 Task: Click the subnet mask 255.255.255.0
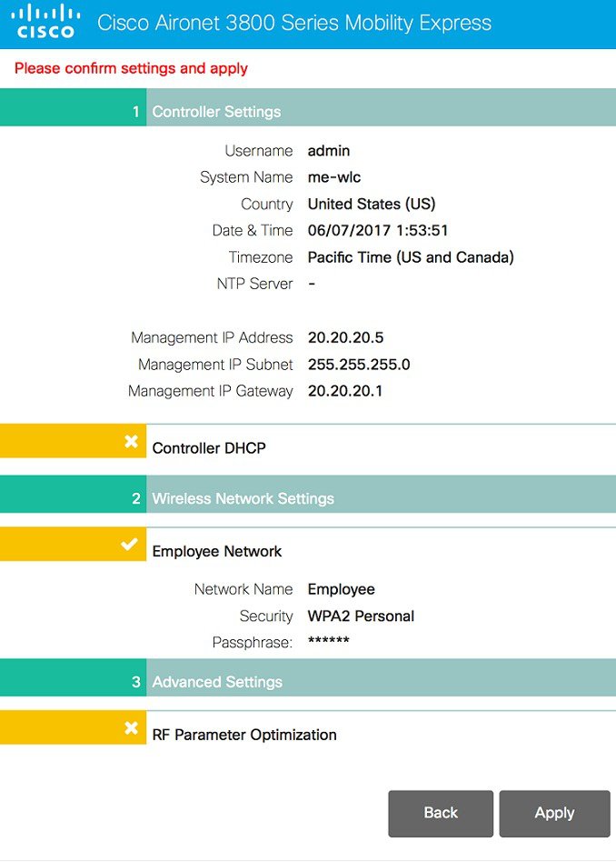point(359,365)
